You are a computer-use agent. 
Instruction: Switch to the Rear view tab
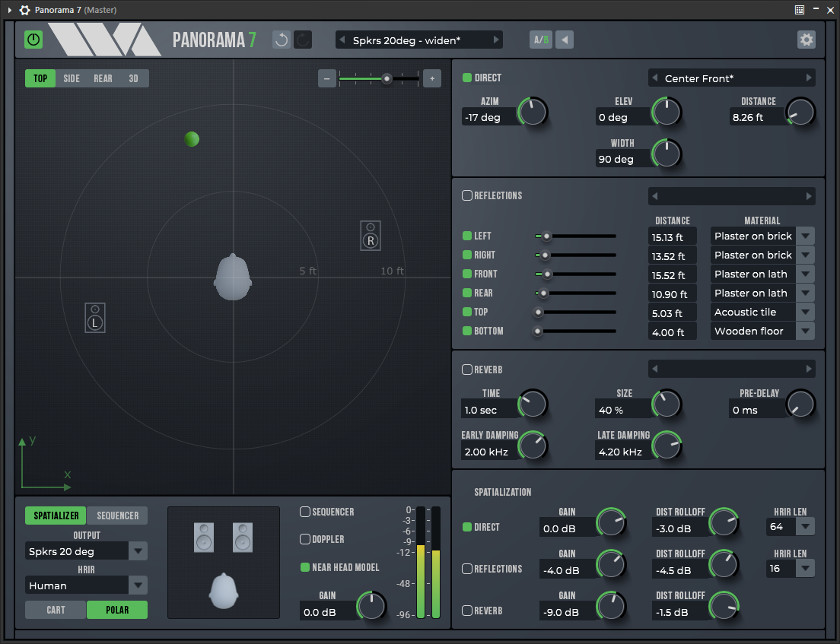click(x=103, y=78)
